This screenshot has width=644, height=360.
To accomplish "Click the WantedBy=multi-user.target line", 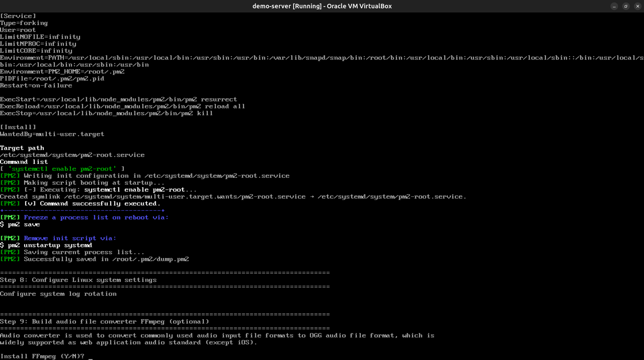I will coord(52,134).
